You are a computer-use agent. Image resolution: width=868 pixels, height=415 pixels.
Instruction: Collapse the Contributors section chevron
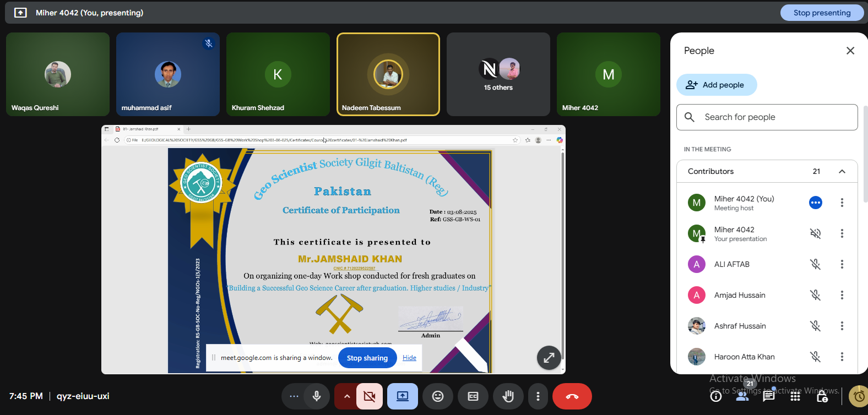click(842, 171)
